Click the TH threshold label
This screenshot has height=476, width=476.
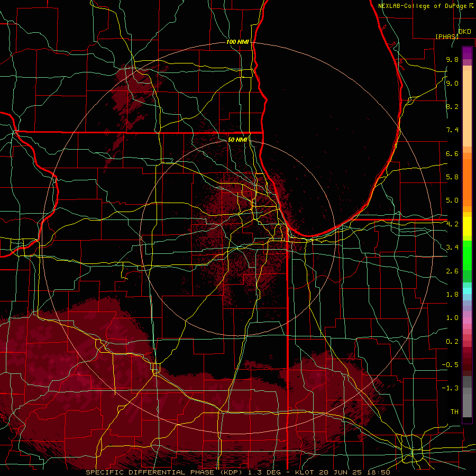click(454, 412)
